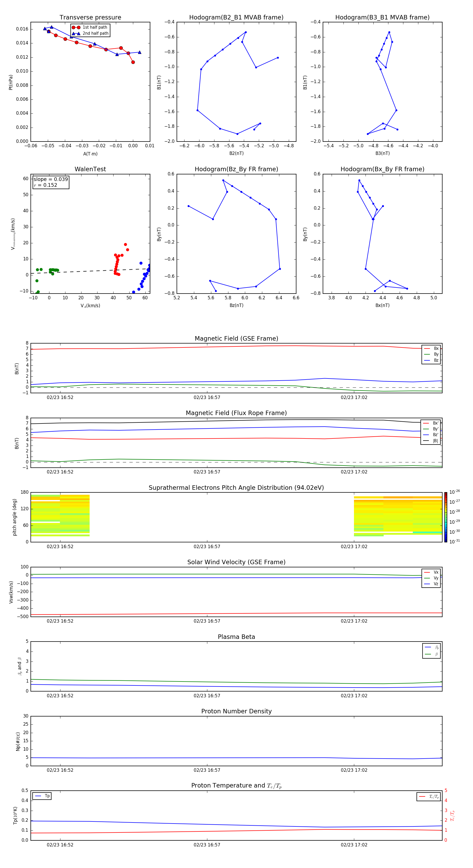Click '02/23 17:02' tick in Proton Number Density
The height and width of the screenshot is (868, 473).
point(354,770)
